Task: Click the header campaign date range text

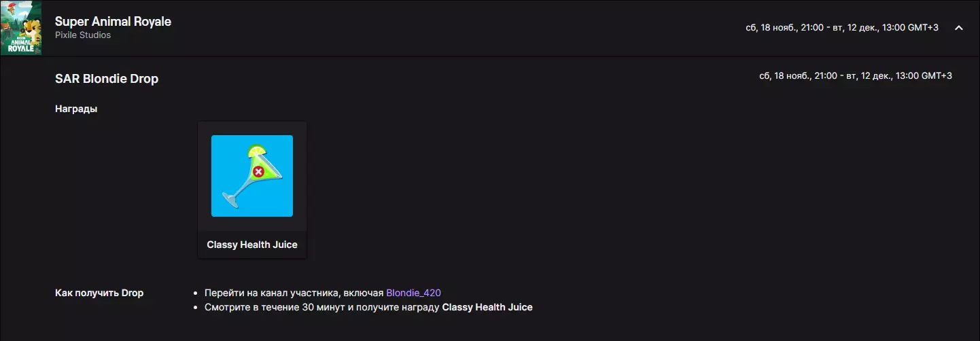Action: 842,28
